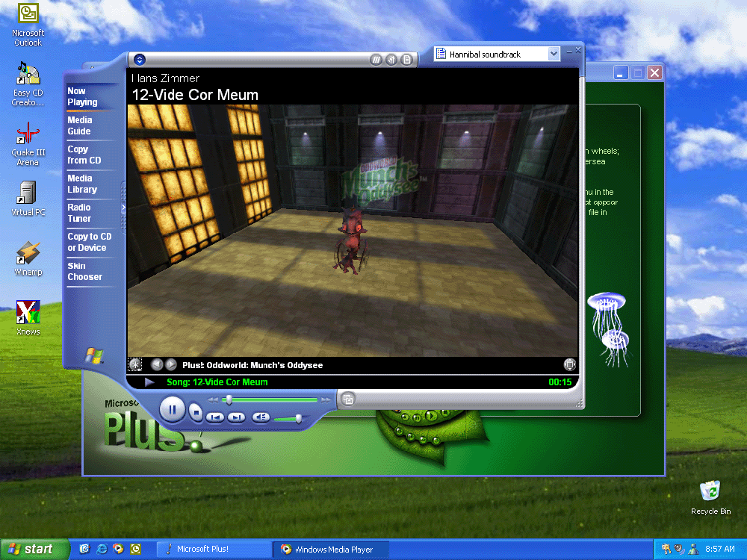
Task: Switch to compact mode
Action: (x=348, y=399)
